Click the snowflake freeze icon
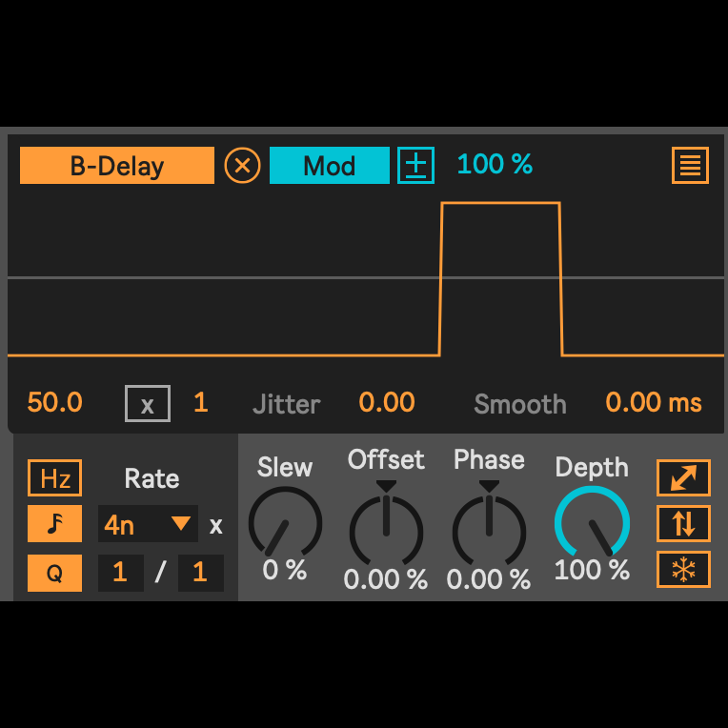Image resolution: width=728 pixels, height=728 pixels. point(683,570)
